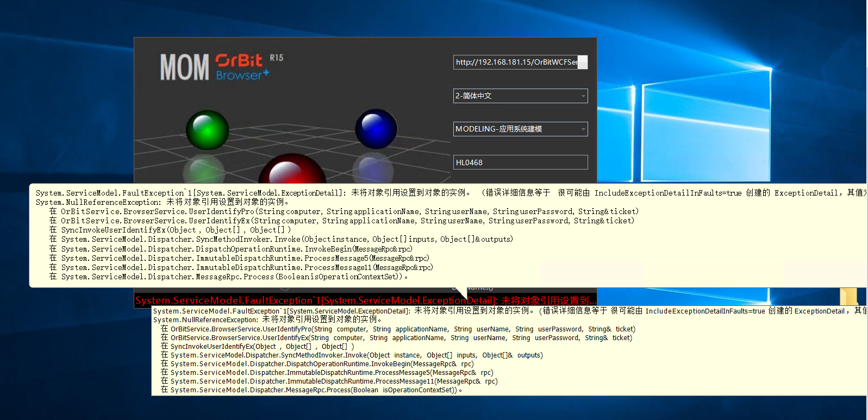Click into the HL0468 username field

[x=520, y=162]
